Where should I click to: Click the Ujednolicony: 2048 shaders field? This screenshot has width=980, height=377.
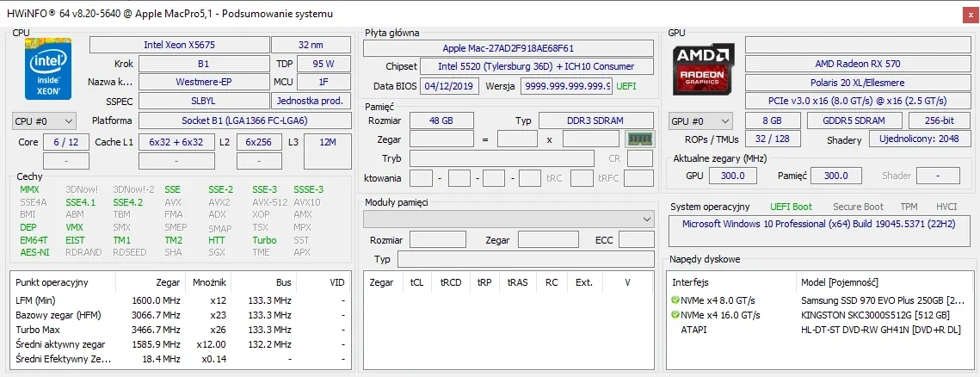(920, 139)
